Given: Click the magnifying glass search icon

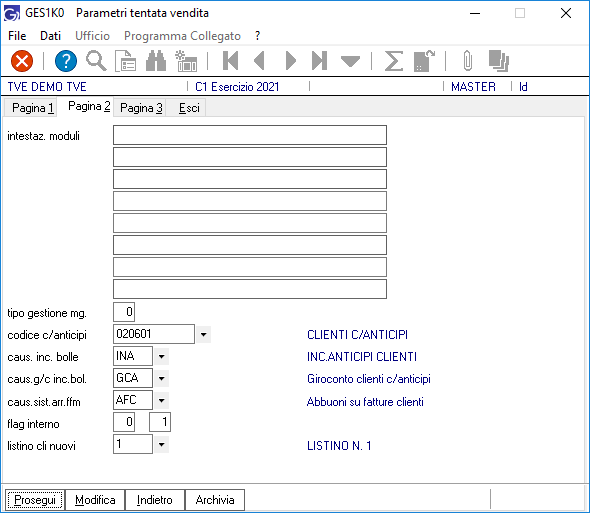Looking at the screenshot, I should click(96, 61).
